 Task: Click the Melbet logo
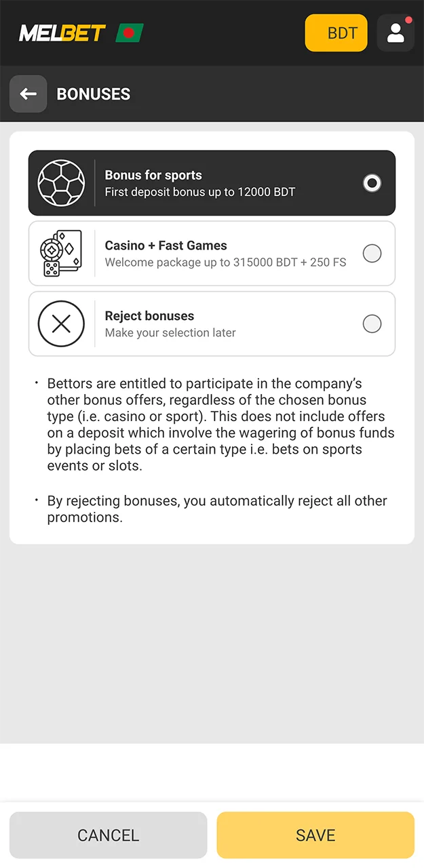pyautogui.click(x=63, y=32)
